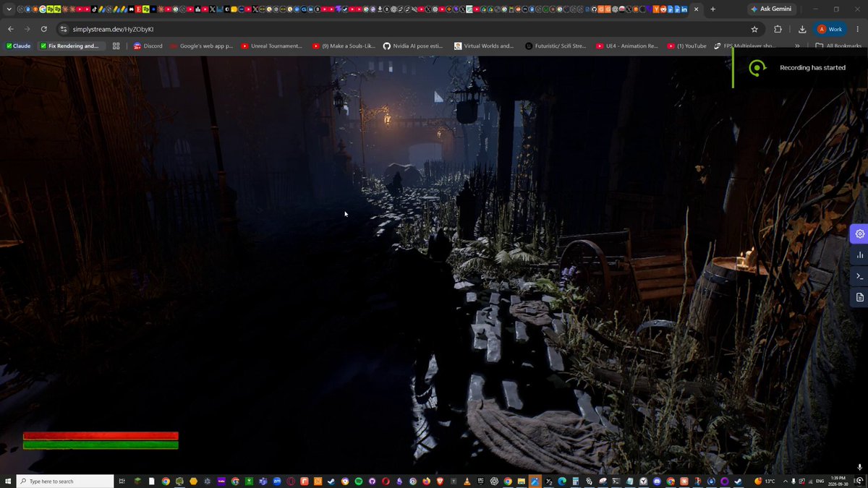The height and width of the screenshot is (488, 868).
Task: Click the microphone icon at the viewport's bottom-right
Action: [x=859, y=468]
